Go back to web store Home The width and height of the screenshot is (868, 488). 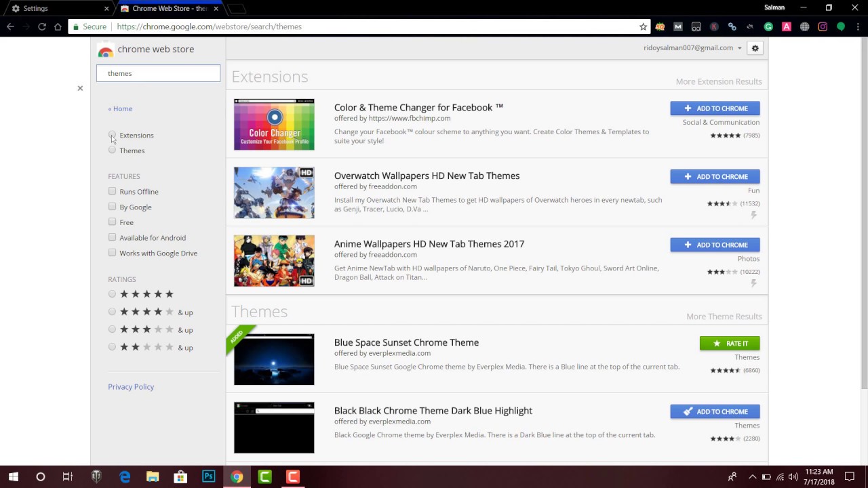pos(120,108)
